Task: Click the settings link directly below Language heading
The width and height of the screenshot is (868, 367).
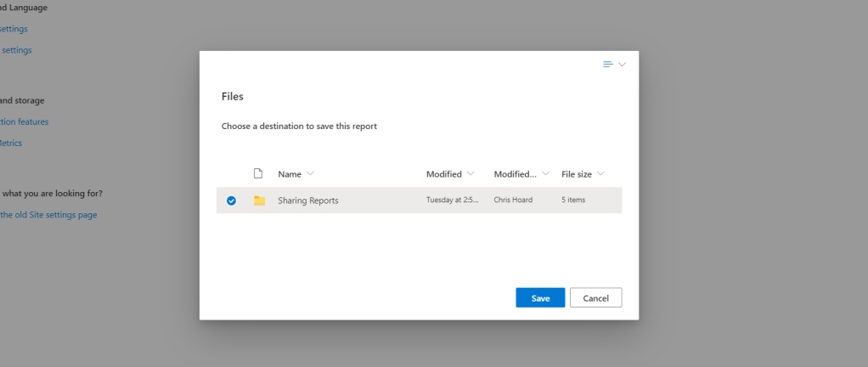Action: pos(14,29)
